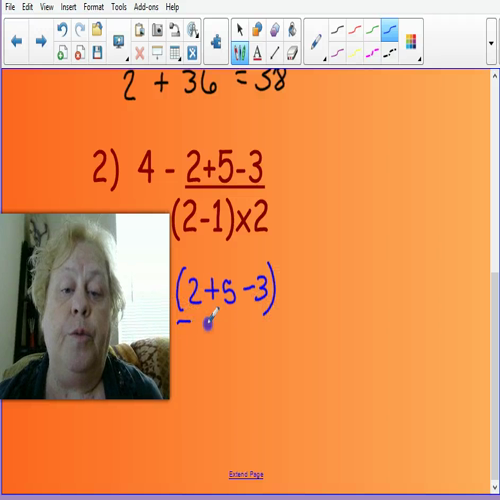Open the Add-ons menu

146,7
